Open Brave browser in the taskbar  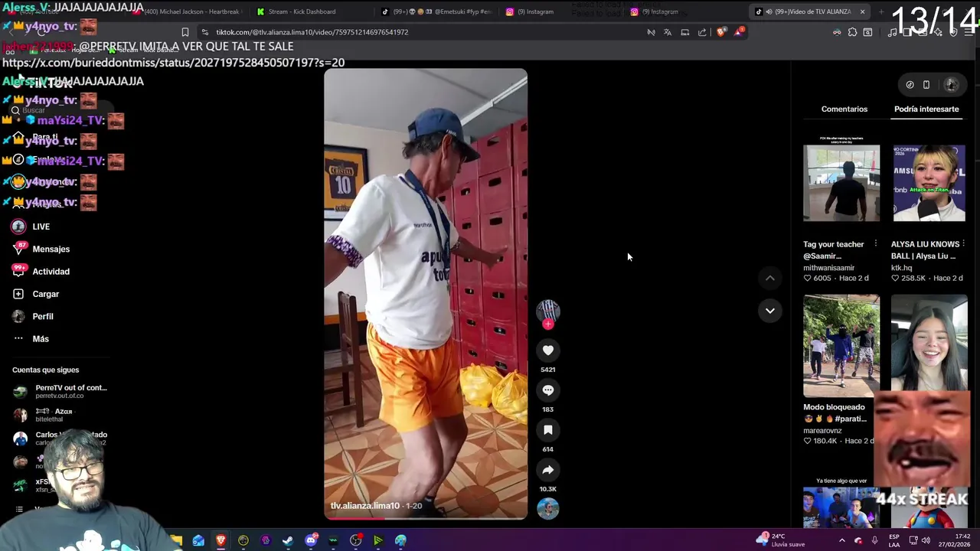(x=220, y=540)
